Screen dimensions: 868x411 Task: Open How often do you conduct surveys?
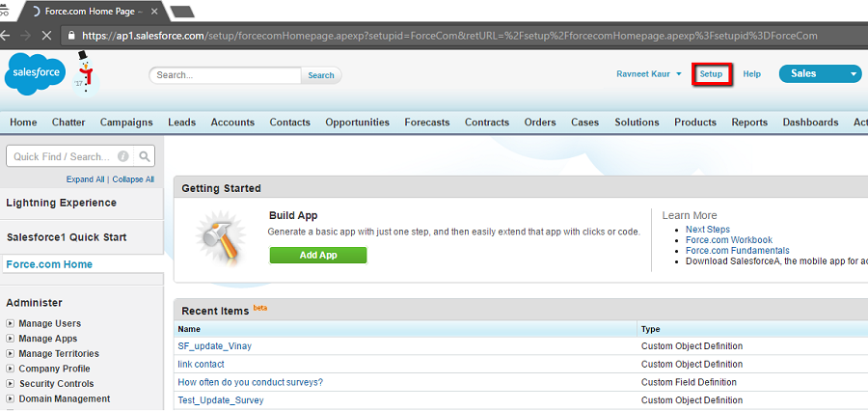[250, 382]
